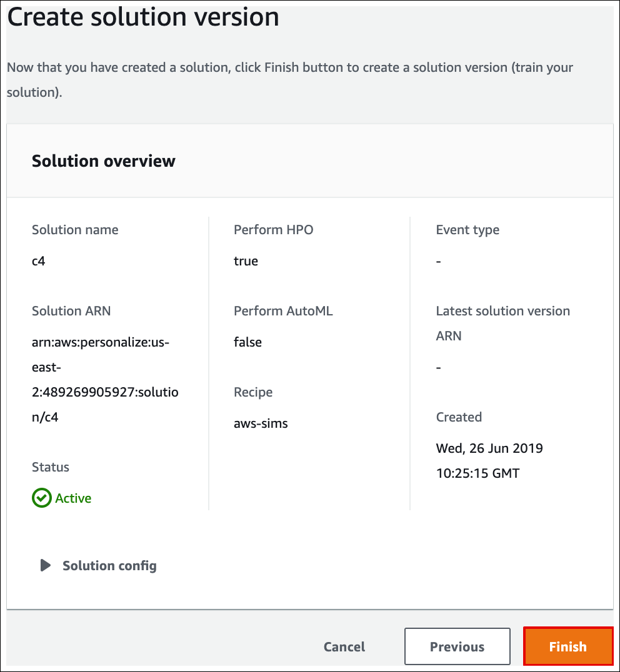This screenshot has width=620, height=672.
Task: Click the Event type label
Action: click(467, 230)
